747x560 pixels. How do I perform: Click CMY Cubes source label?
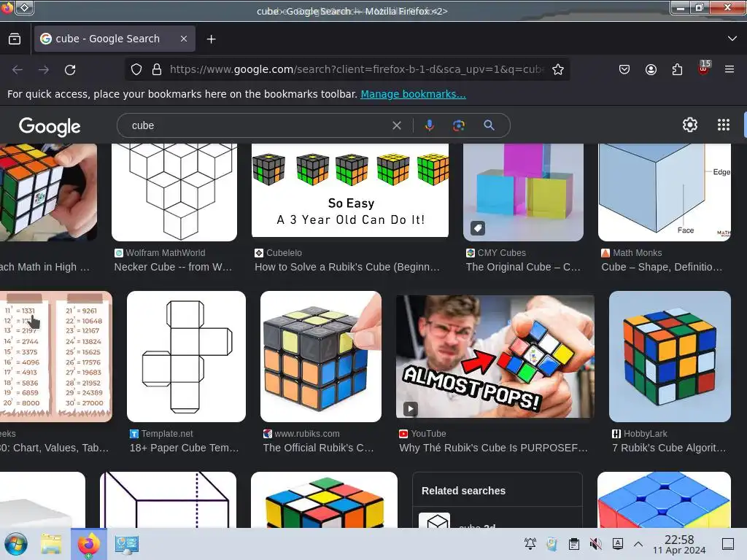click(x=502, y=253)
